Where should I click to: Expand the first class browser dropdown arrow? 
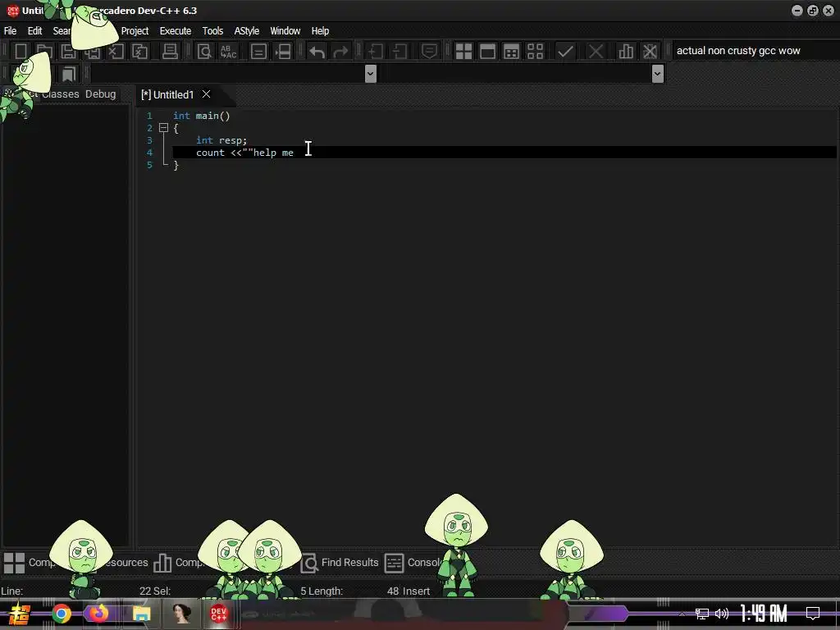[370, 74]
